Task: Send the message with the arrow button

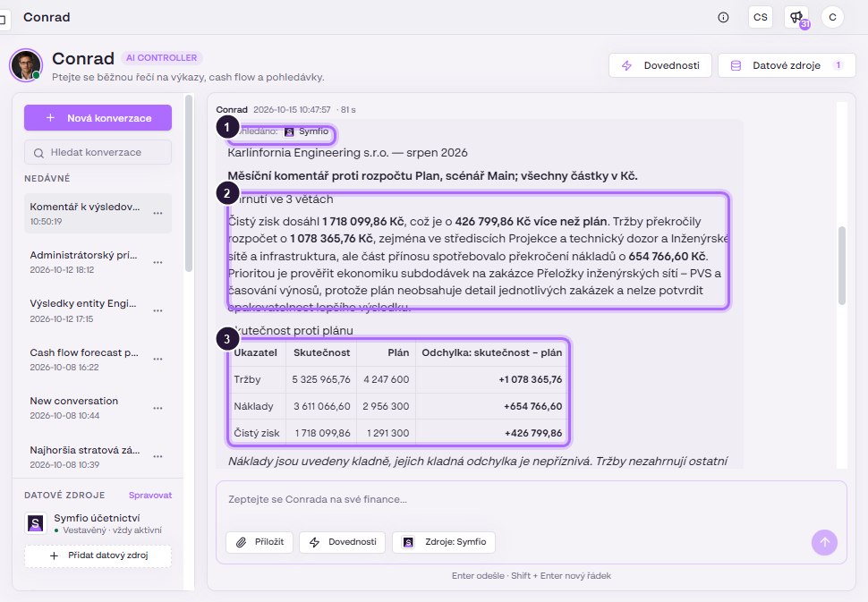Action: 824,542
